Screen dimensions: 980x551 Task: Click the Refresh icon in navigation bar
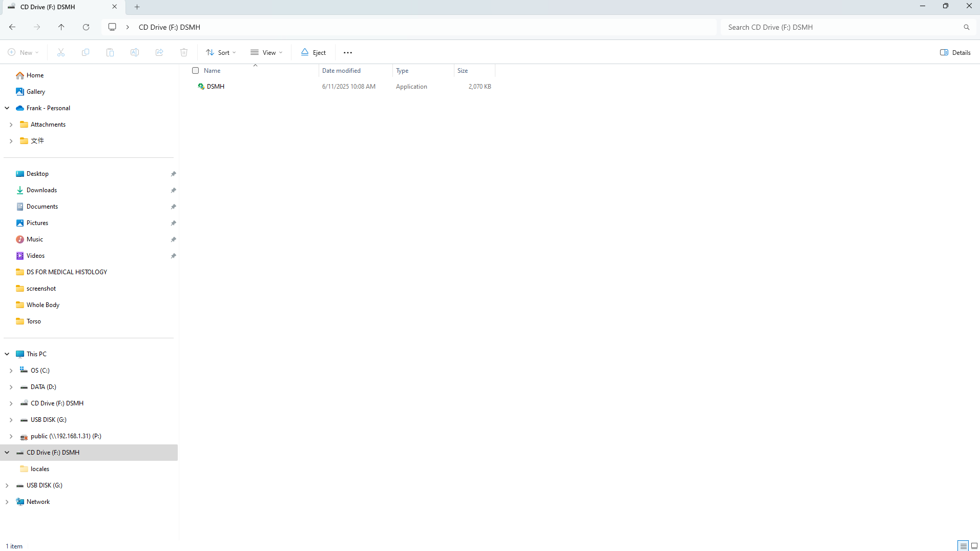tap(86, 27)
